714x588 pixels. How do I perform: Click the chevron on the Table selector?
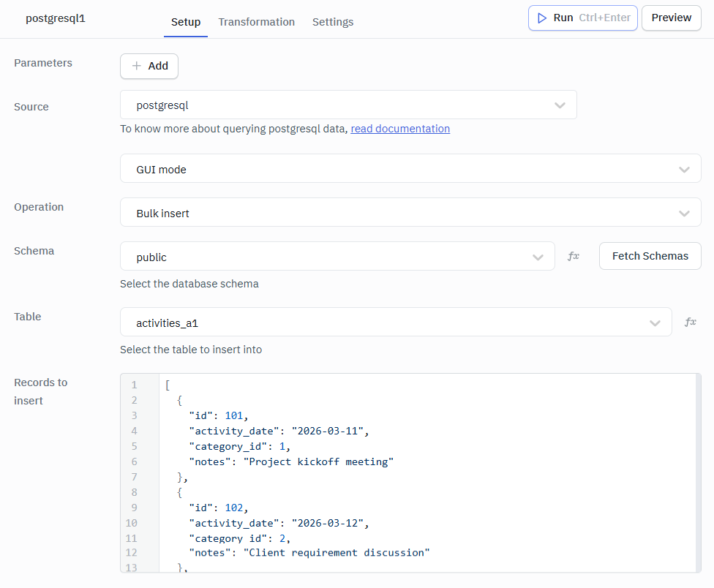[655, 322]
